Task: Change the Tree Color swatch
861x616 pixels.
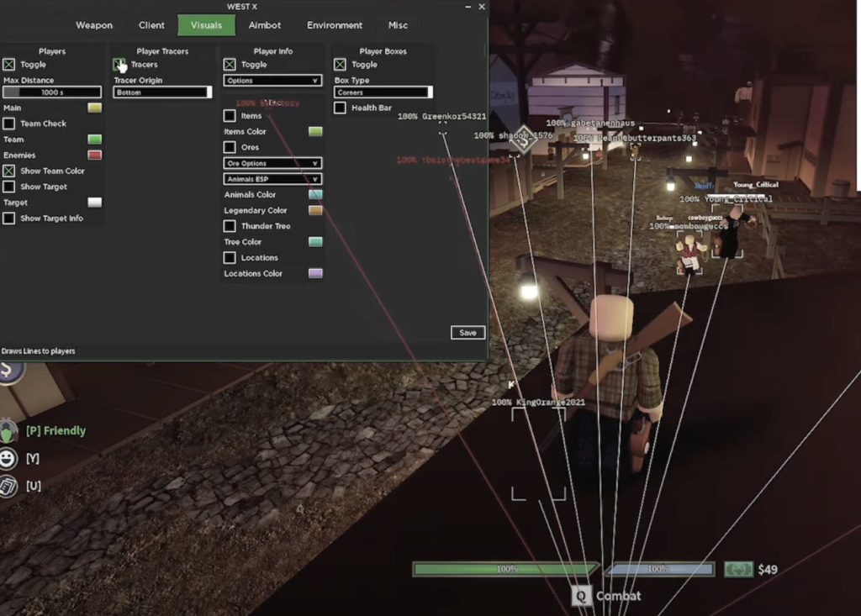Action: (315, 241)
